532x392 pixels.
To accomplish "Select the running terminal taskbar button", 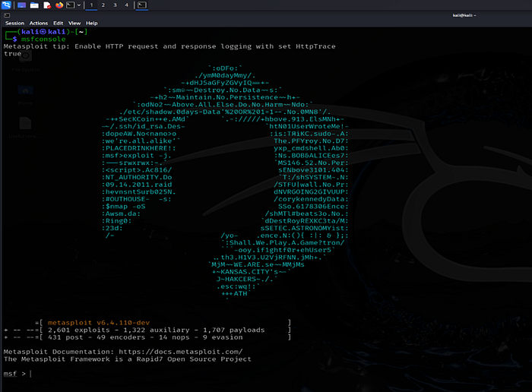I will [x=142, y=5].
